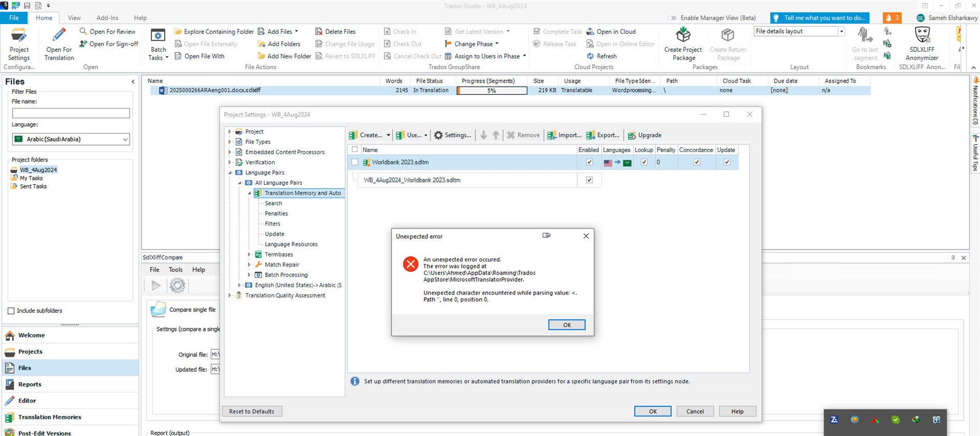The height and width of the screenshot is (436, 980).
Task: Click Open For Review
Action: pyautogui.click(x=107, y=32)
